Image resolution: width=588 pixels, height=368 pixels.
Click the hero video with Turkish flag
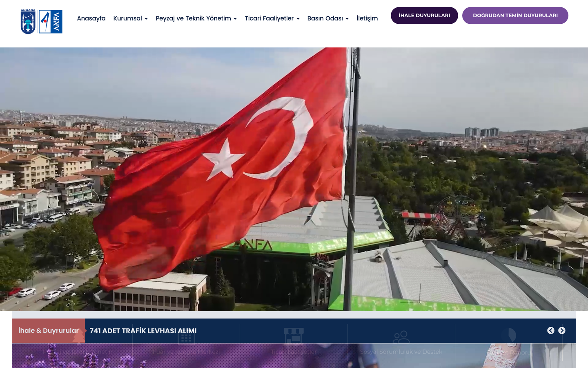294,179
